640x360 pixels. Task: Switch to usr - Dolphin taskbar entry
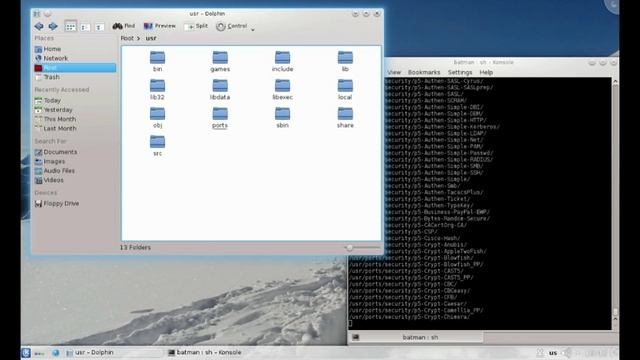(113, 353)
